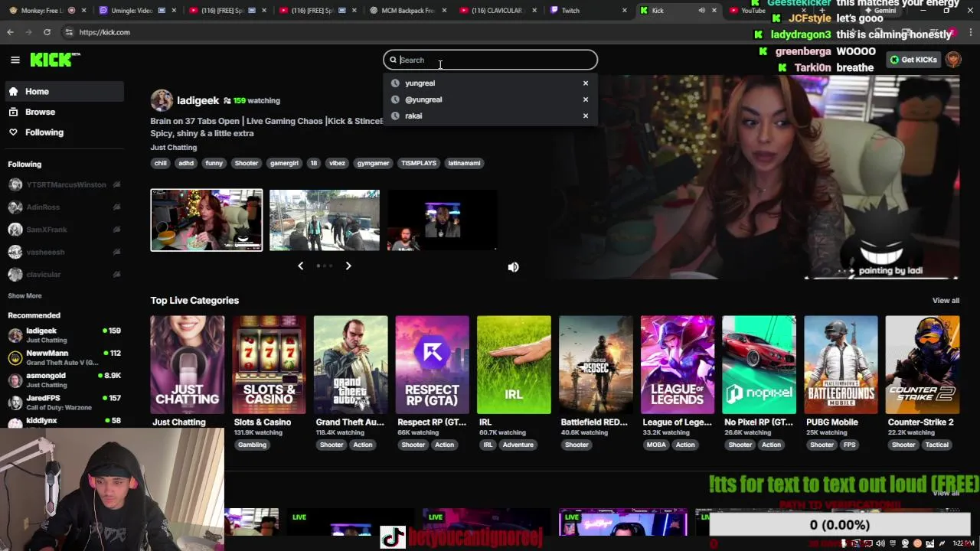Close the Twitch browser tab
Screen dimensions: 980x551
tap(625, 11)
